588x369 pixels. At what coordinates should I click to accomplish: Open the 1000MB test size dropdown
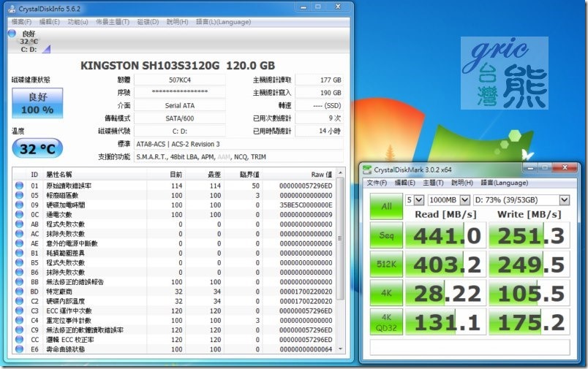448,199
